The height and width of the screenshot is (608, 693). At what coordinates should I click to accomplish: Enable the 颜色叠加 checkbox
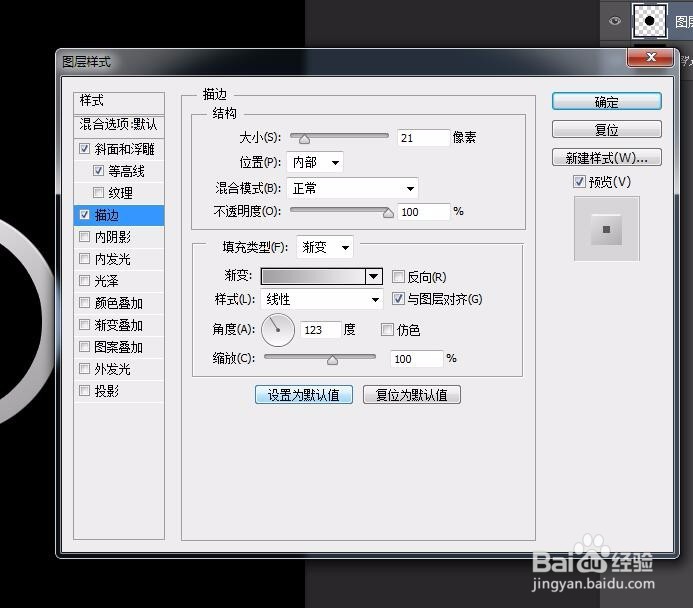coord(84,303)
